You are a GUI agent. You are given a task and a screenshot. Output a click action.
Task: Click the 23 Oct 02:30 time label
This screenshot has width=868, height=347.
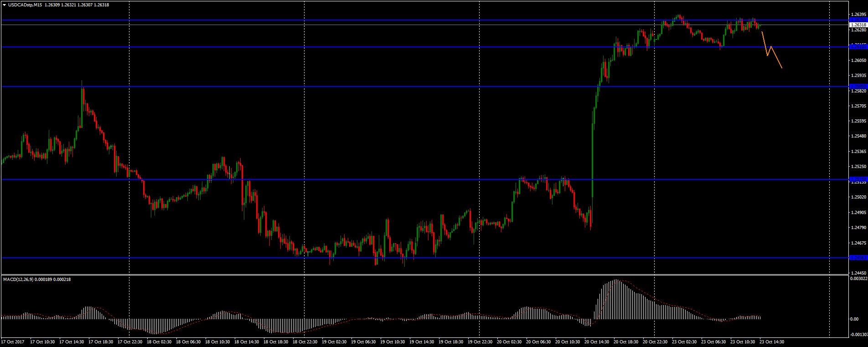click(684, 342)
